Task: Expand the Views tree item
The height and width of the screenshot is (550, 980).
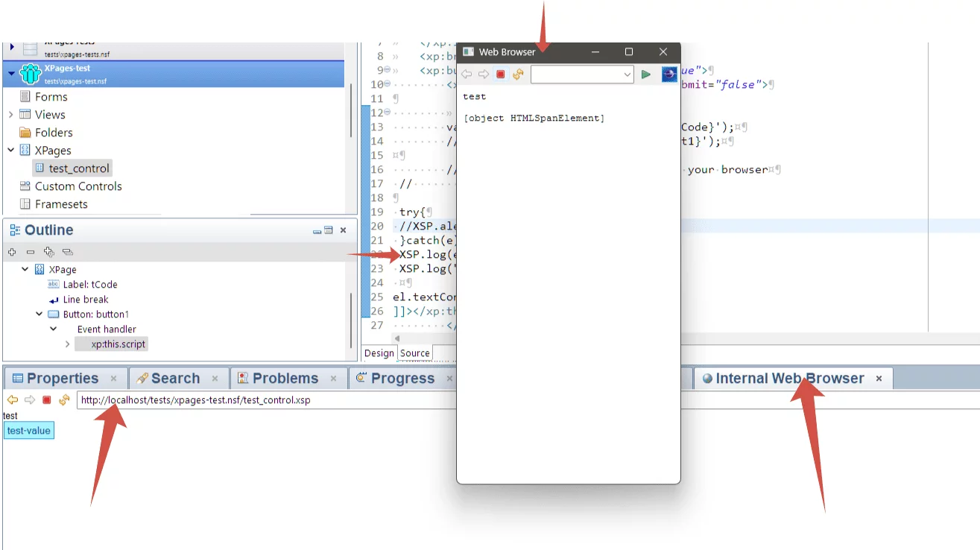Action: click(x=11, y=115)
